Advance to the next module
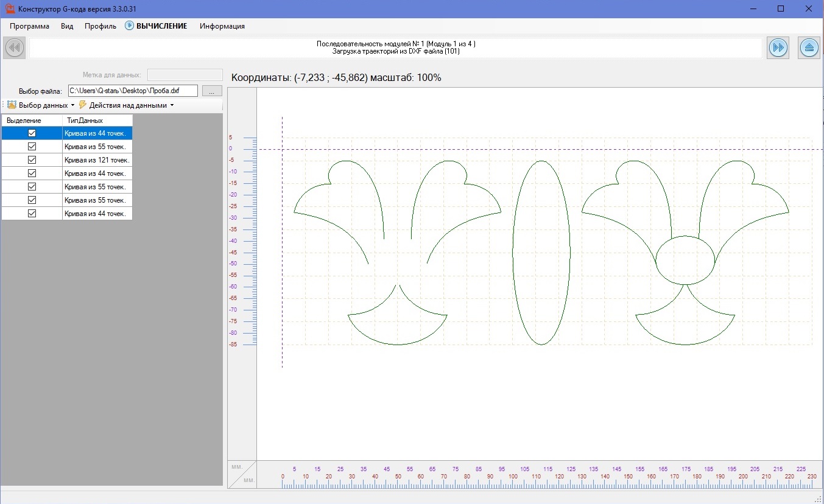This screenshot has height=504, width=824. [x=778, y=47]
